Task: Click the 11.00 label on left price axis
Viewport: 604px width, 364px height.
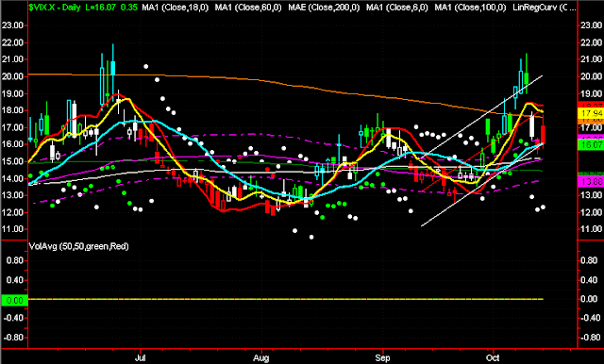Action: click(12, 229)
